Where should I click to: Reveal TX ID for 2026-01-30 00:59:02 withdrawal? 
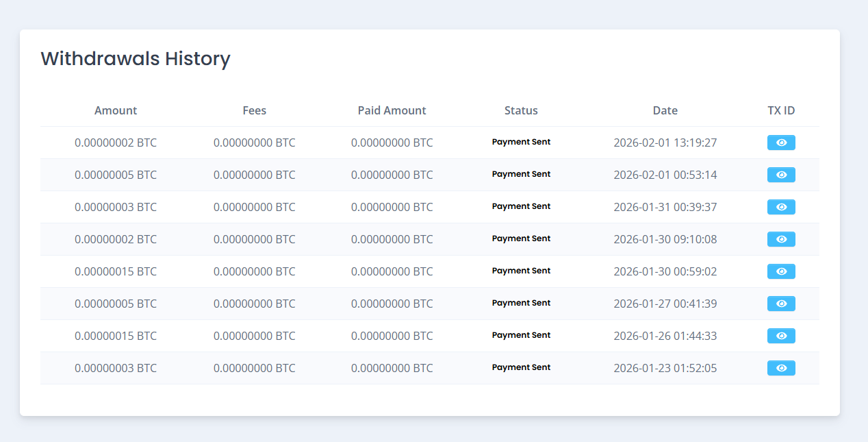(x=781, y=271)
